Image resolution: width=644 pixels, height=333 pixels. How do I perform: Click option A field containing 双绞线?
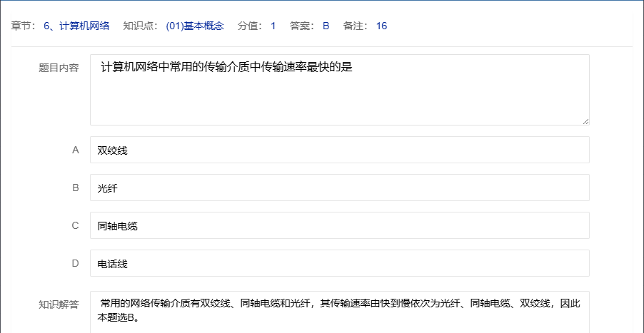(339, 150)
